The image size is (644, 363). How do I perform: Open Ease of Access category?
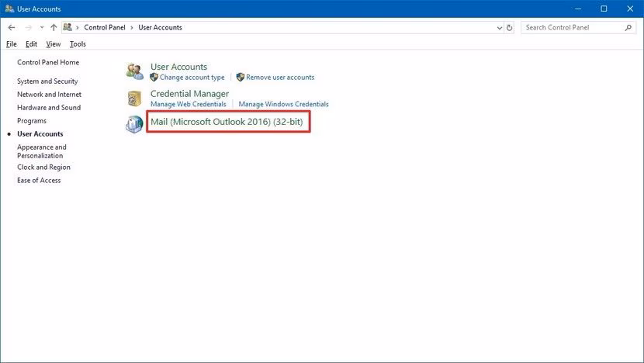[x=39, y=180]
